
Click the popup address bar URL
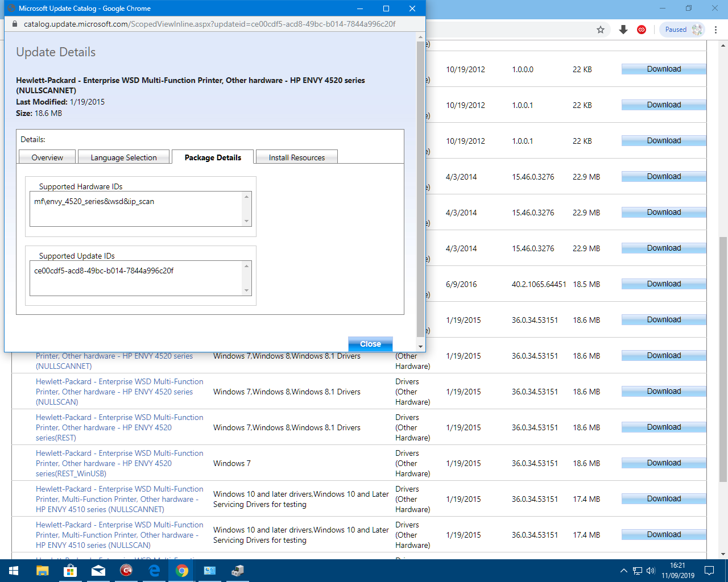click(x=209, y=24)
